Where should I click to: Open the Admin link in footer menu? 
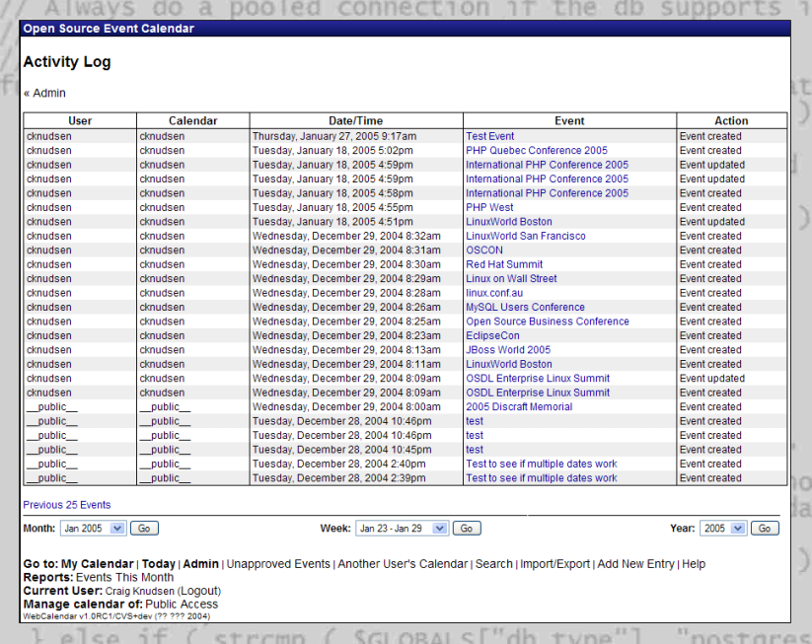[200, 564]
